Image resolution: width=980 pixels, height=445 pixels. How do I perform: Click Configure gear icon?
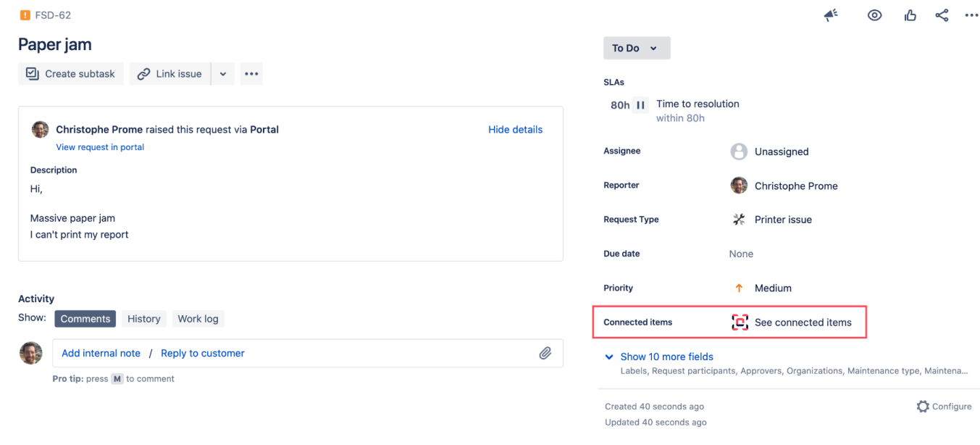[923, 407]
